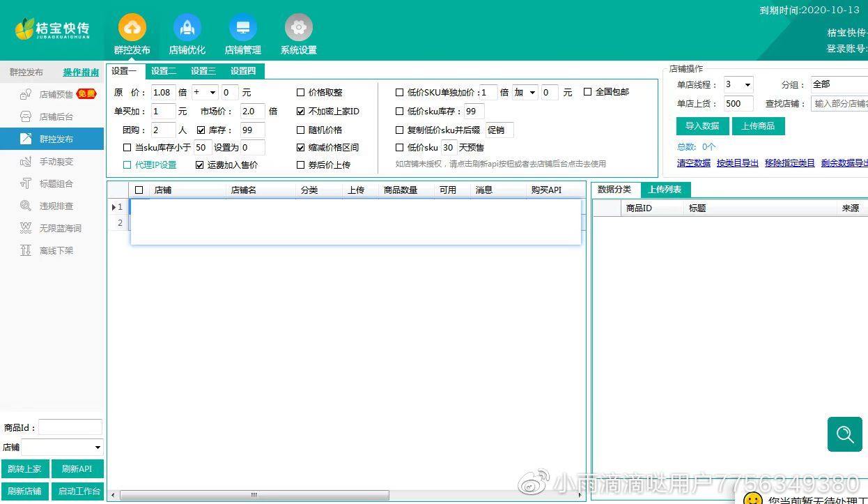Switch to the 数据分类 tab

point(614,190)
